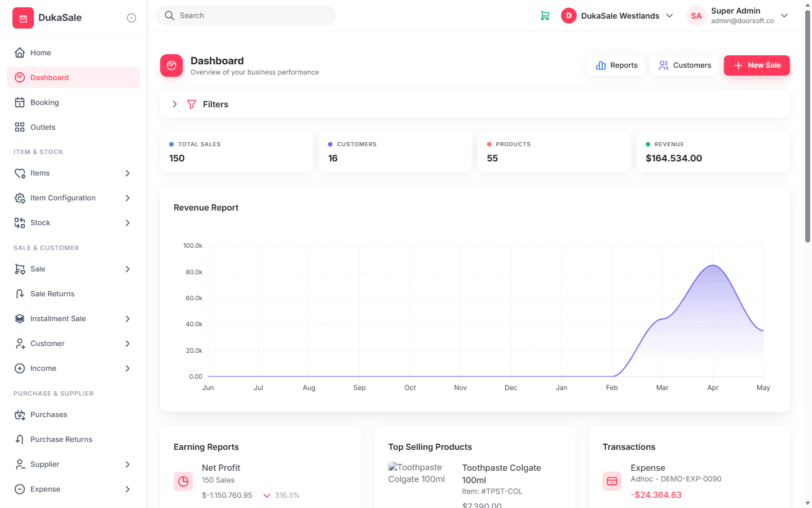The height and width of the screenshot is (508, 812).
Task: Click the -$24.364.63 expense amount
Action: click(x=656, y=495)
